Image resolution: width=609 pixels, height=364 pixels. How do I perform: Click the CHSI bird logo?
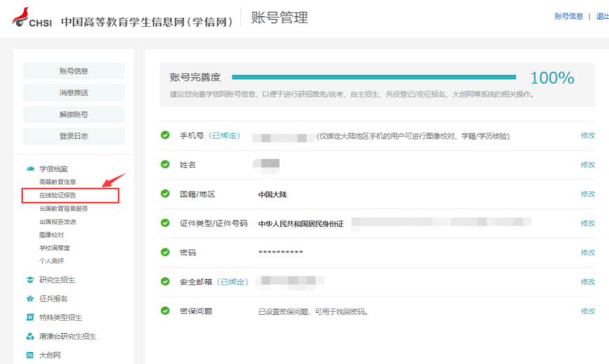20,17
